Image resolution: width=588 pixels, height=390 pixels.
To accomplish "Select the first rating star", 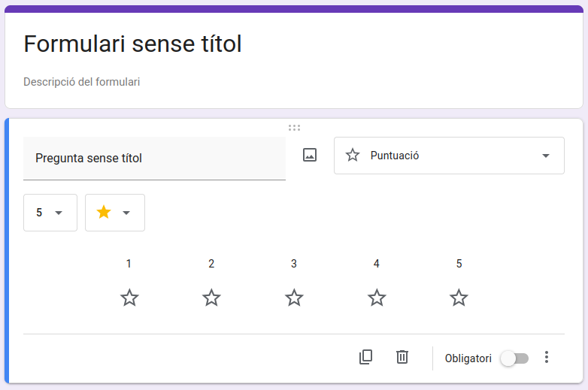I will (129, 298).
